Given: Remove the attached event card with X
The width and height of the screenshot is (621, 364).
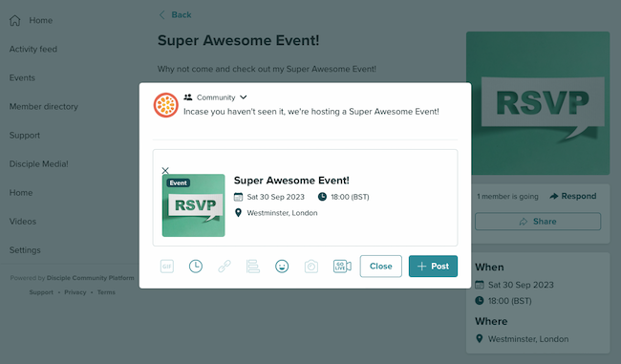Looking at the screenshot, I should click(165, 170).
